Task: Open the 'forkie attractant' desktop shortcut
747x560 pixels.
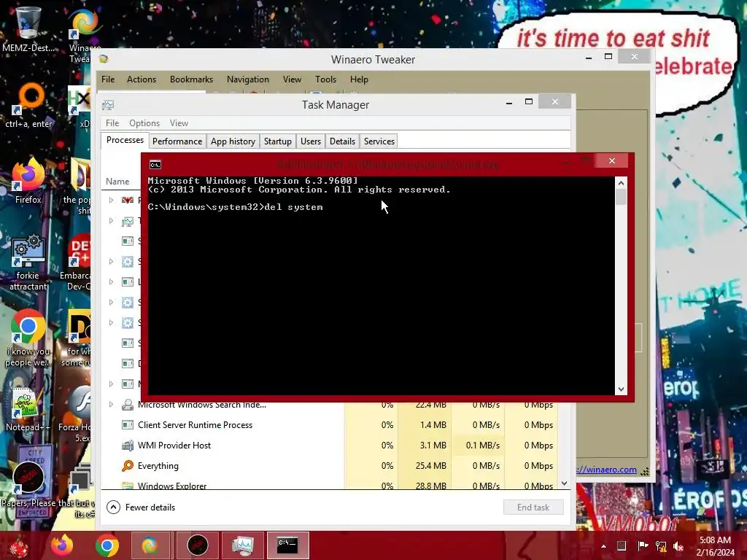Action: (x=28, y=262)
